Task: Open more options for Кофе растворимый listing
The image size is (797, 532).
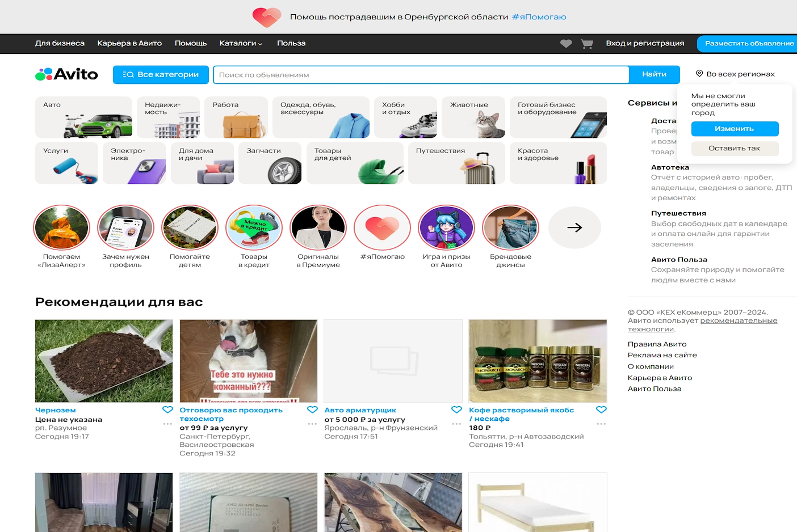Action: pos(602,424)
